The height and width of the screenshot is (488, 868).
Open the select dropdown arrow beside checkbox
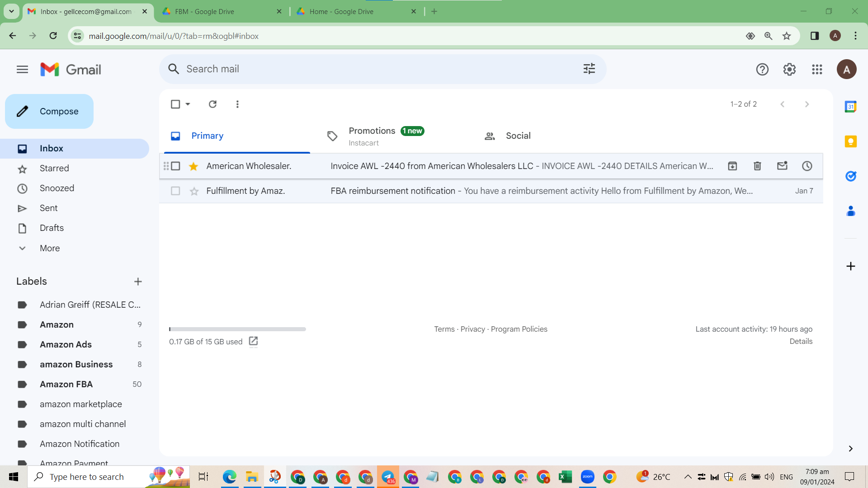[188, 104]
